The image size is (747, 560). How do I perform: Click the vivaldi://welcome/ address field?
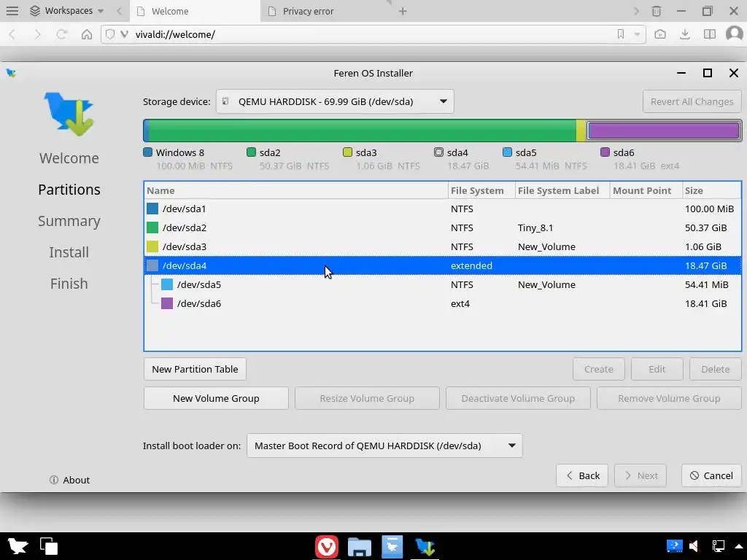(371, 34)
